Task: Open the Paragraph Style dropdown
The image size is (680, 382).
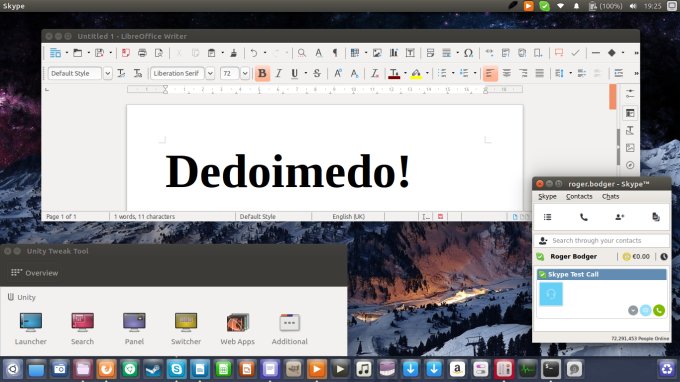Action: click(108, 73)
